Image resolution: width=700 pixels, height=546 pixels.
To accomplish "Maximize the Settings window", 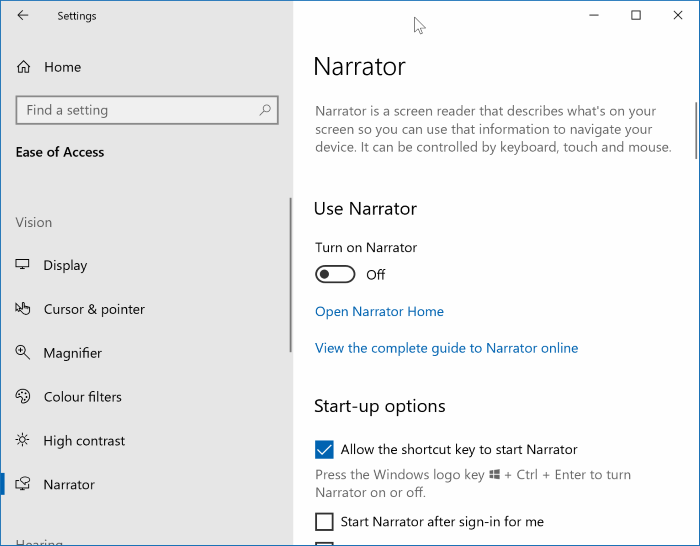I will pyautogui.click(x=636, y=16).
